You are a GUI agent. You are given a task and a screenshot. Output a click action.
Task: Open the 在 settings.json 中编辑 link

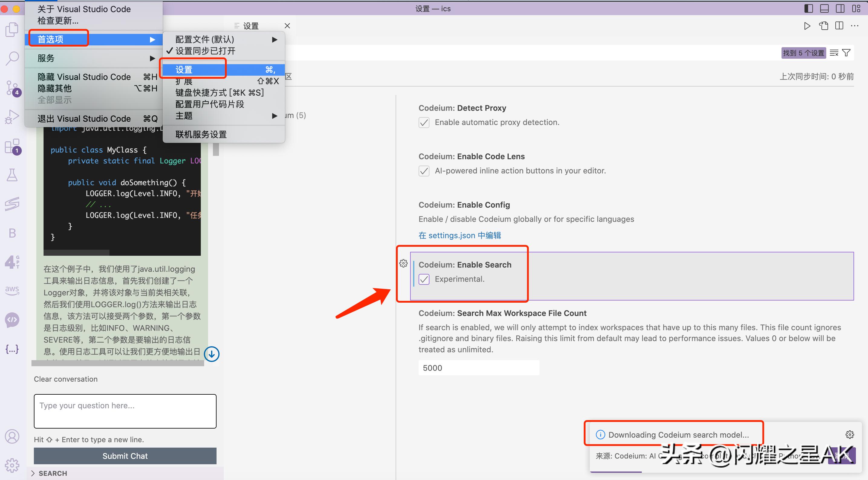(459, 235)
